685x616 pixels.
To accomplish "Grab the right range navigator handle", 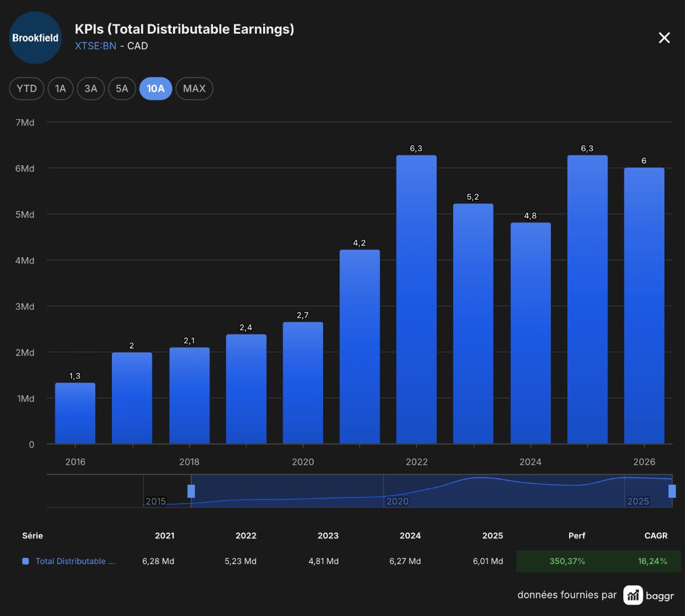I will pyautogui.click(x=672, y=491).
